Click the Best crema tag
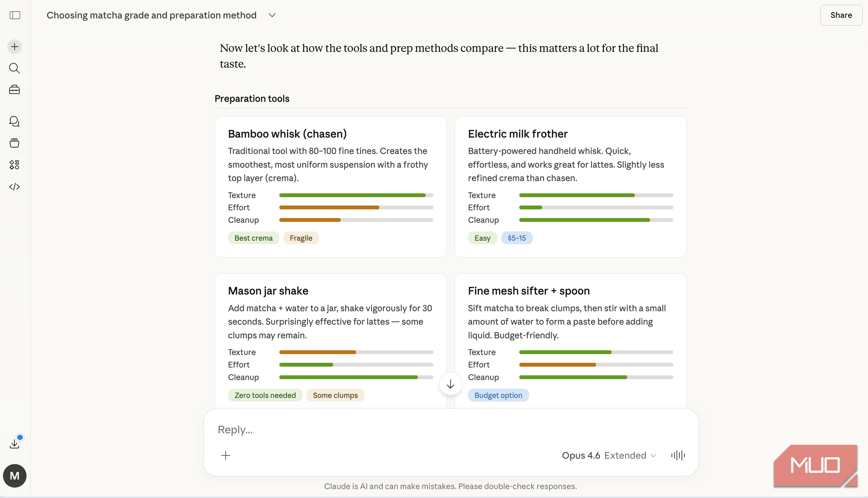Viewport: 868px width, 498px height. (x=254, y=238)
